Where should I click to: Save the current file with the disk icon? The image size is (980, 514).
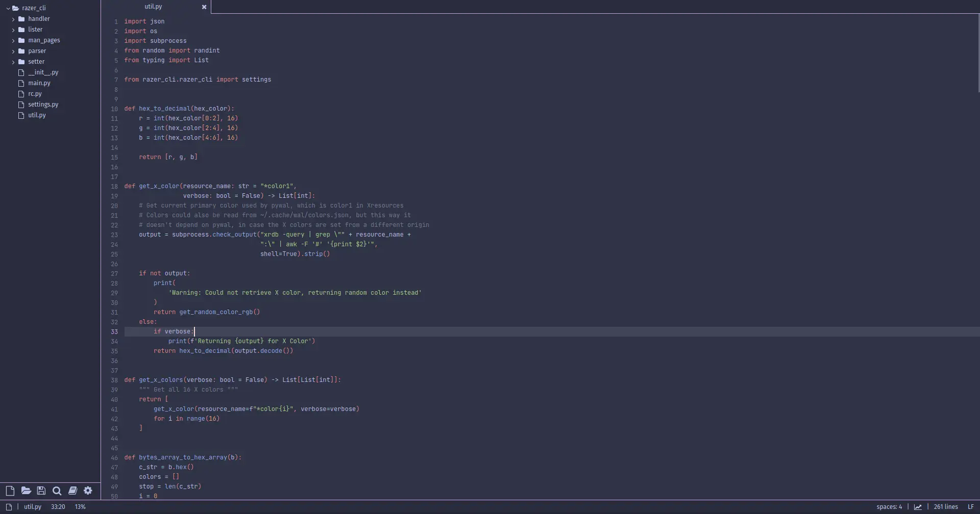(x=41, y=491)
